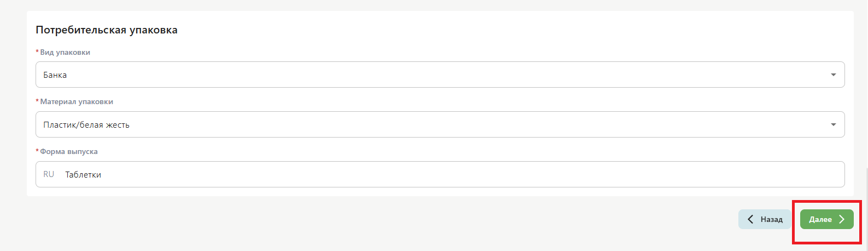Click the red asterisk beside Вид упаковки
The image size is (868, 251).
[x=37, y=52]
